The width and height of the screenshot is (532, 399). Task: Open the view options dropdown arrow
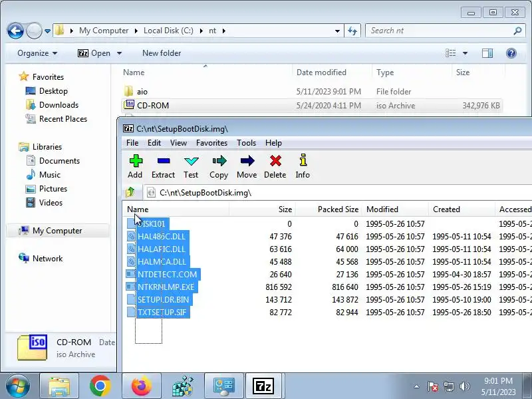click(x=465, y=53)
